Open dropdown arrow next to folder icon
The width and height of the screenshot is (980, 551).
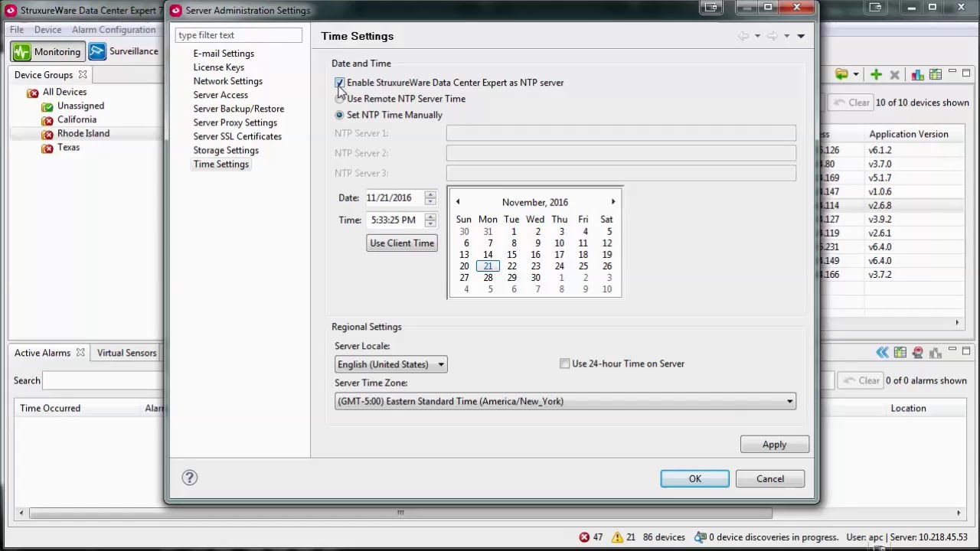pyautogui.click(x=855, y=74)
